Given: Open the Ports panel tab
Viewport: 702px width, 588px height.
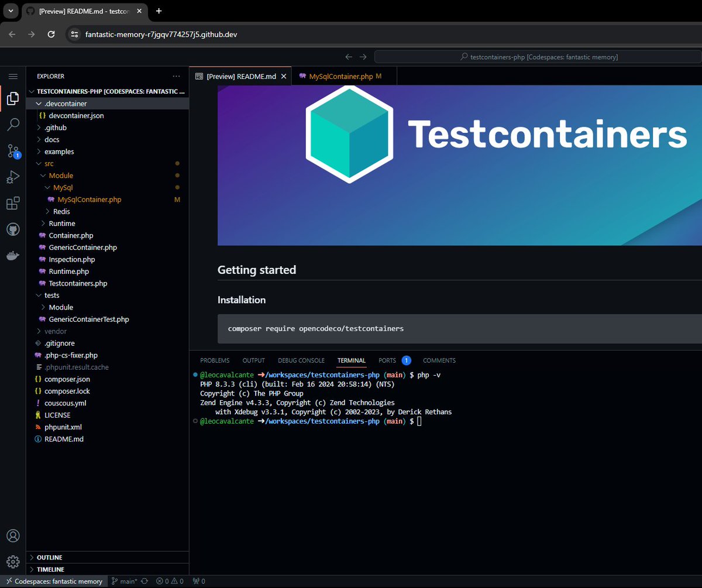Looking at the screenshot, I should [394, 360].
